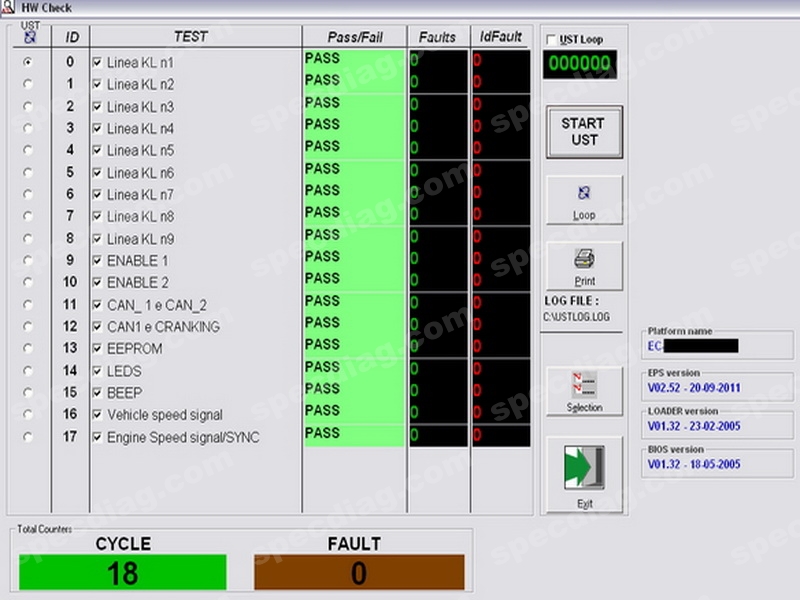This screenshot has height=600, width=800.
Task: Select radio button for test ID 5
Action: [27, 172]
